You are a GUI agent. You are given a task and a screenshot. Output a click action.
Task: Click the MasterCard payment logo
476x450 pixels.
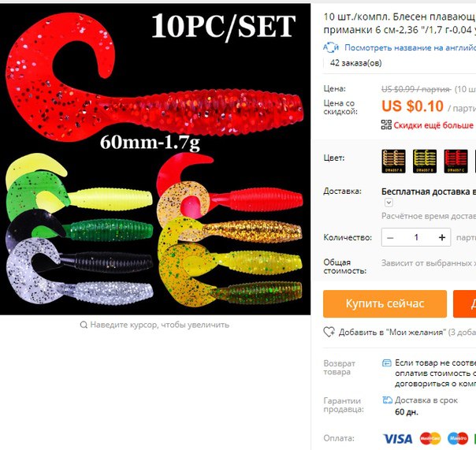pos(430,438)
